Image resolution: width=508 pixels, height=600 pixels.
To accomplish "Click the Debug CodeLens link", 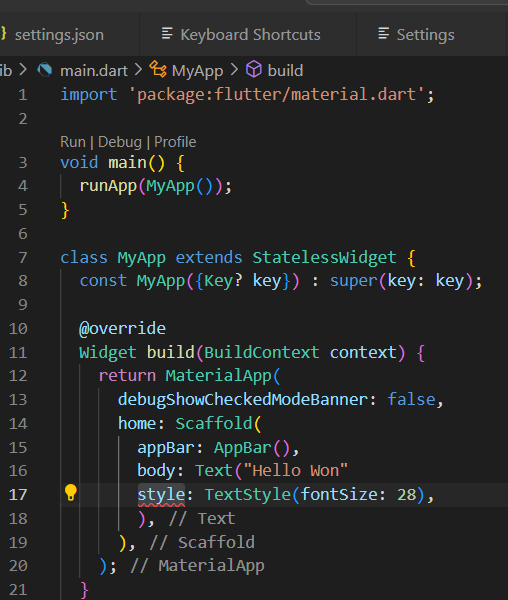I will pyautogui.click(x=120, y=142).
